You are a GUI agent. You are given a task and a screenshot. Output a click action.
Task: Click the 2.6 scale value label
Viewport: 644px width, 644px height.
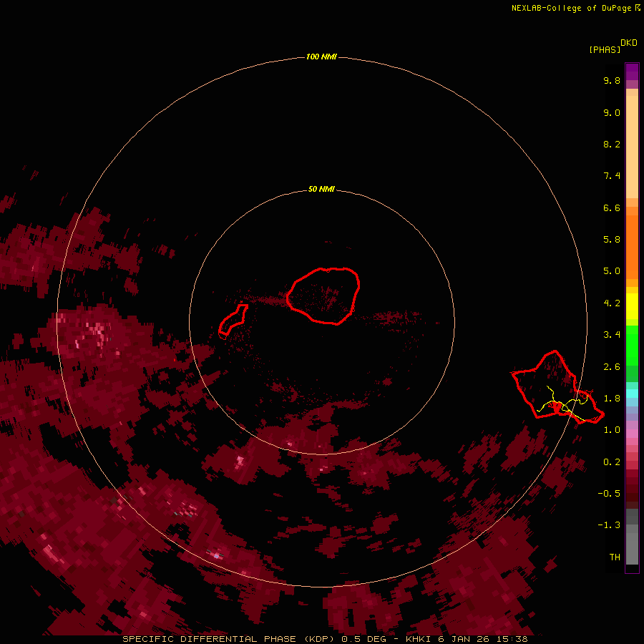[612, 367]
